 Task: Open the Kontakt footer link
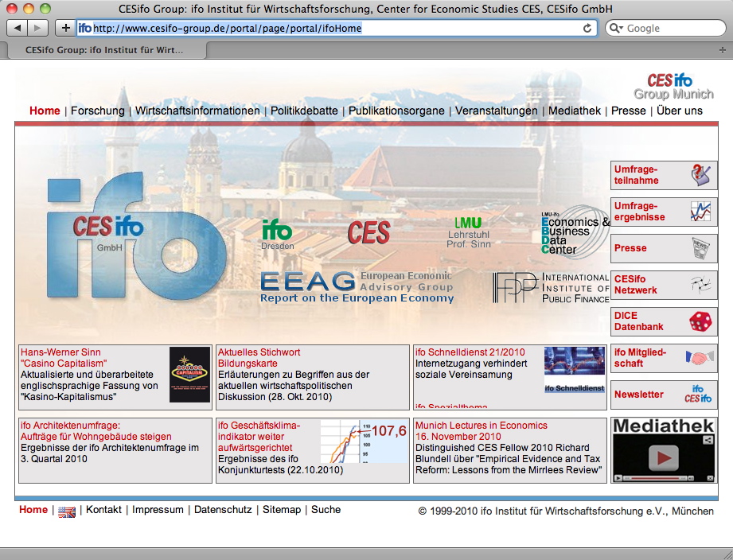click(x=103, y=510)
